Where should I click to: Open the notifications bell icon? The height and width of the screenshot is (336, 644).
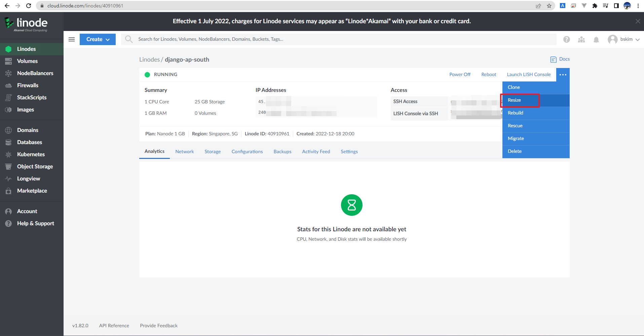click(596, 40)
